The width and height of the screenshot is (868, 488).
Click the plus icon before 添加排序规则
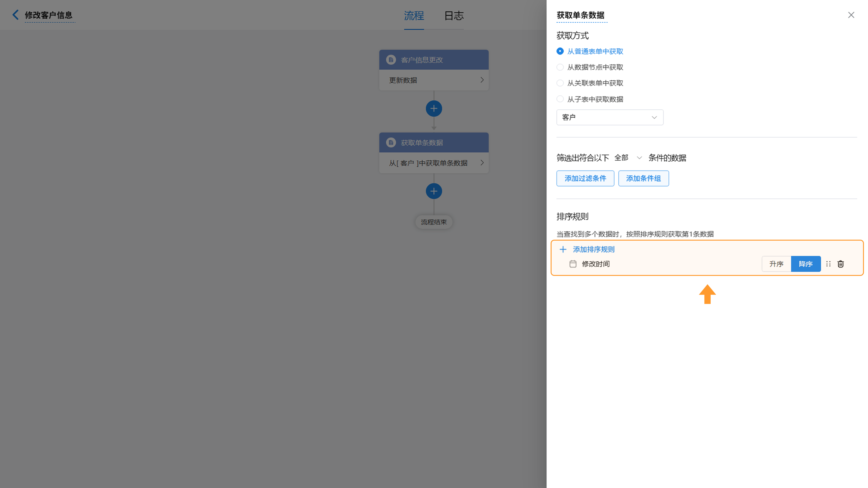coord(563,249)
